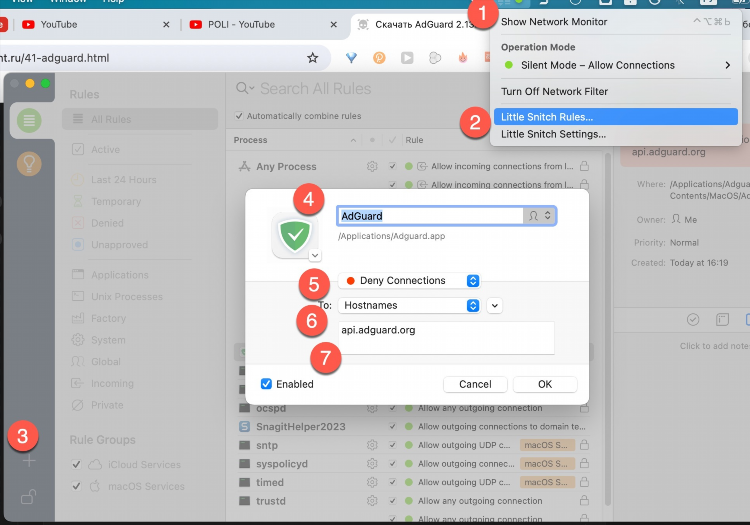The width and height of the screenshot is (750, 525).
Task: Click lock icon on trustd rule row
Action: 584,501
